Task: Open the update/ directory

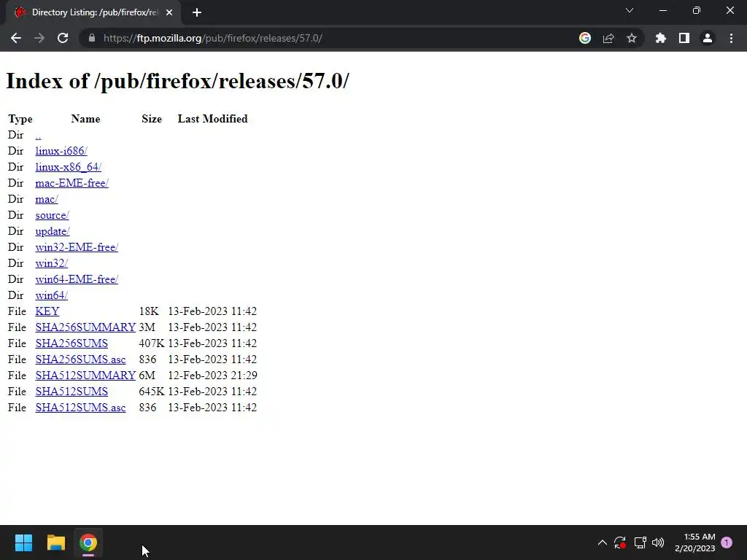Action: 53,231
